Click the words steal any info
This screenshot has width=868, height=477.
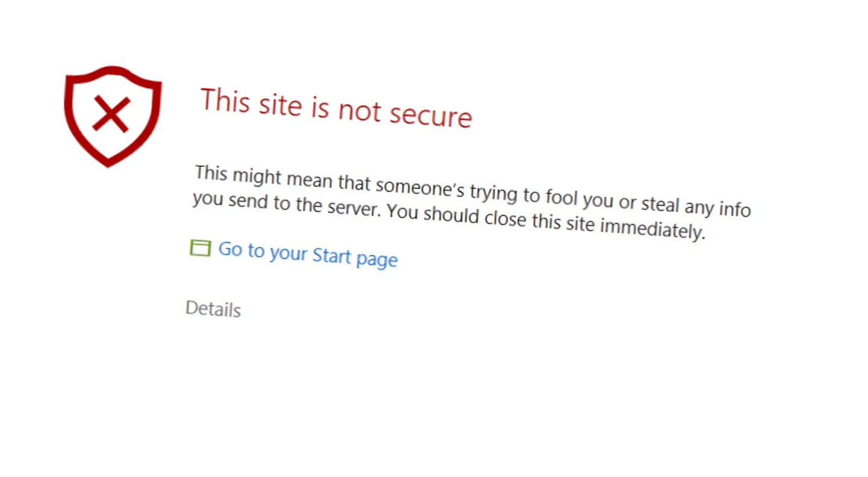coord(696,206)
